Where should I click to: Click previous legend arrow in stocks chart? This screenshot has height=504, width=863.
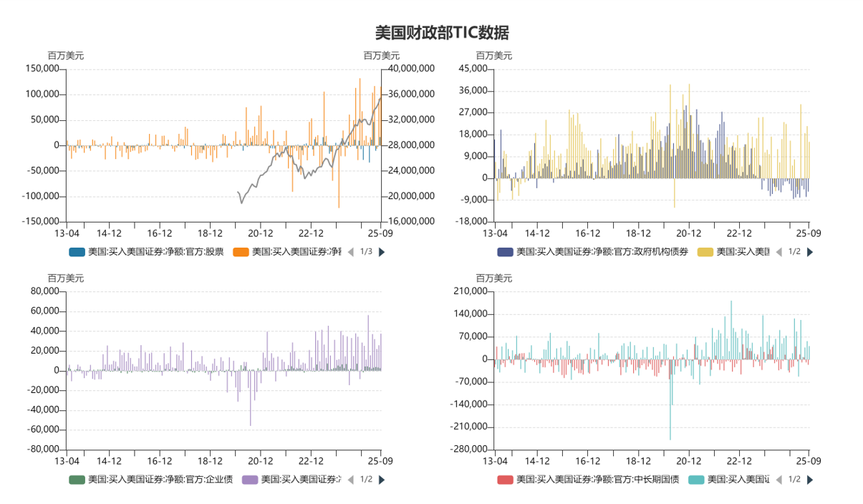[350, 252]
